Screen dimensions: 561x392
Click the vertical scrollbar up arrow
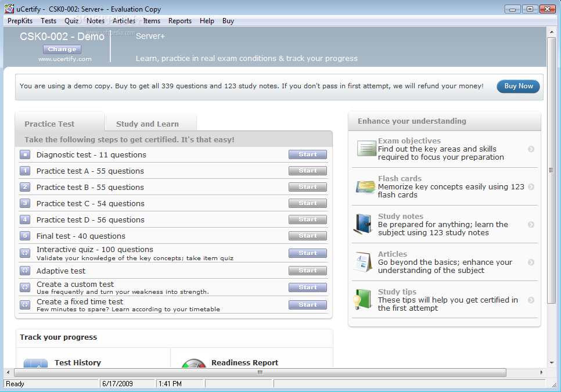click(x=551, y=32)
